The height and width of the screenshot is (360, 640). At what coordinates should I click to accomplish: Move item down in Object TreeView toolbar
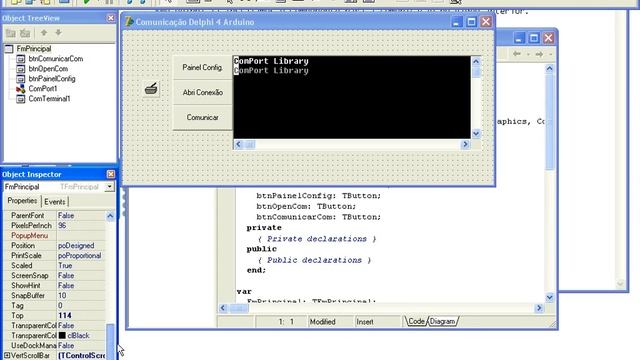pyautogui.click(x=58, y=33)
